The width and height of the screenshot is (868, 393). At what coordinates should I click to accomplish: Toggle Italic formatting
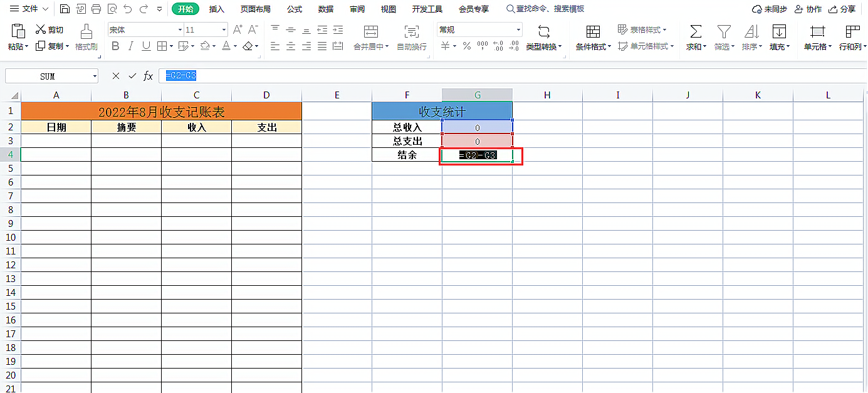tap(130, 46)
